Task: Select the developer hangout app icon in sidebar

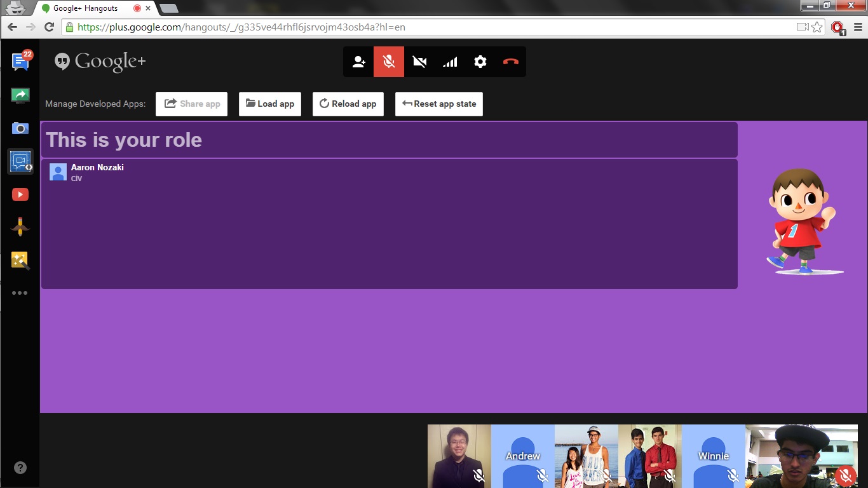Action: coord(20,161)
